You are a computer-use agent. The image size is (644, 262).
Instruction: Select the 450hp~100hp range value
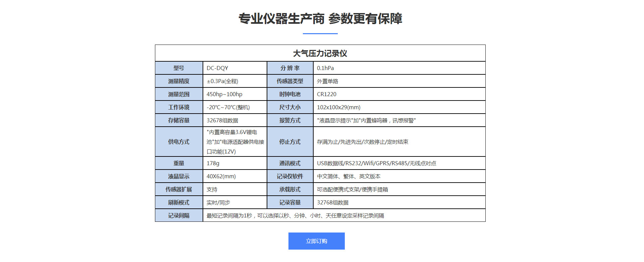pos(224,94)
